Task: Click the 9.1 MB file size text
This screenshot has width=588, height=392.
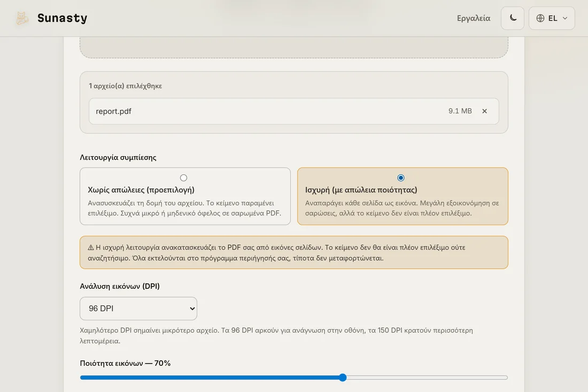Action: (460, 111)
